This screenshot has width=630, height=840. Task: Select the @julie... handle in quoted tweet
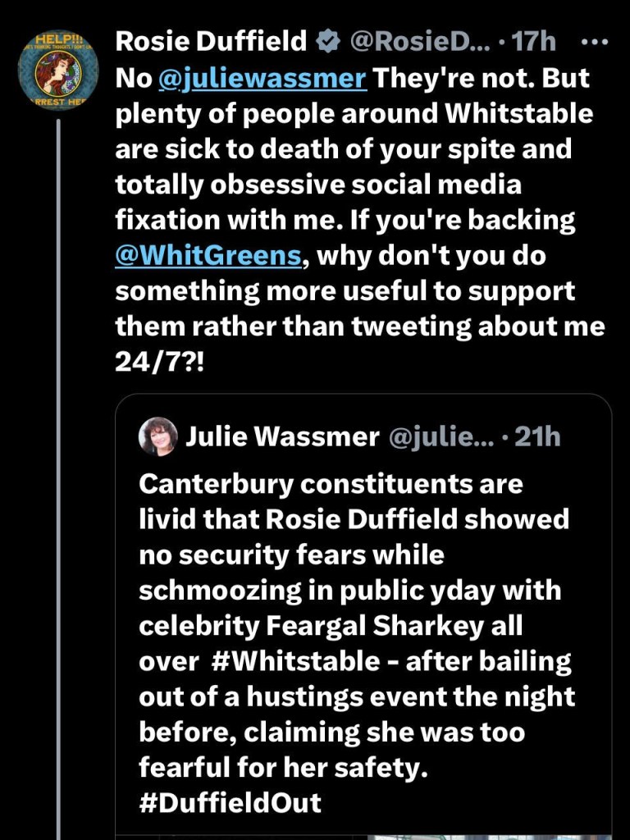point(437,436)
